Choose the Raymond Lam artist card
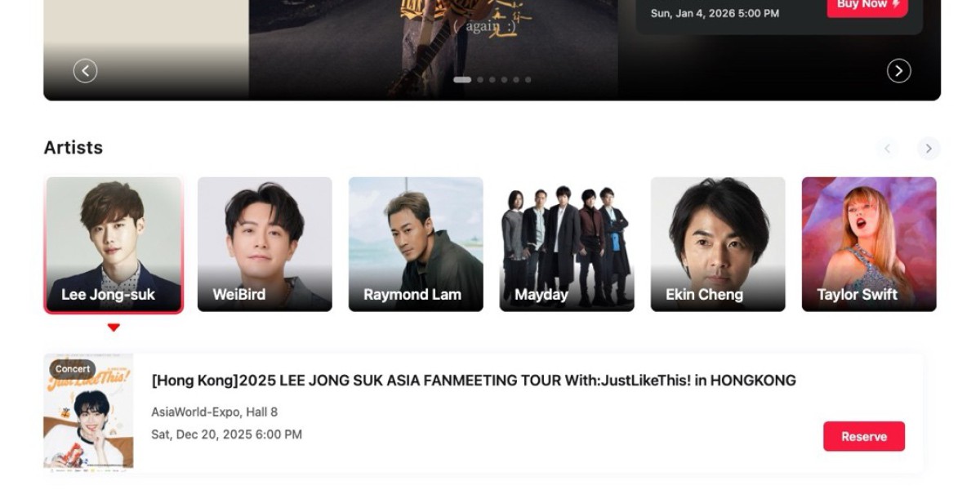The width and height of the screenshot is (980, 490). 416,244
